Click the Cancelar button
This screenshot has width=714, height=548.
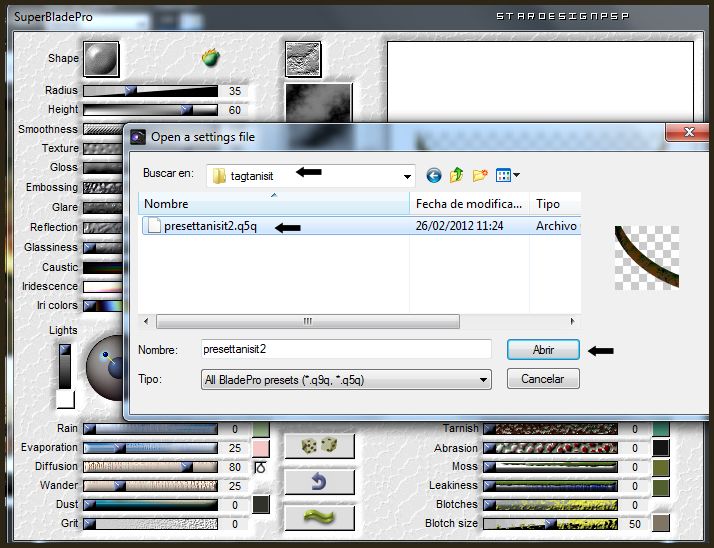coord(543,379)
